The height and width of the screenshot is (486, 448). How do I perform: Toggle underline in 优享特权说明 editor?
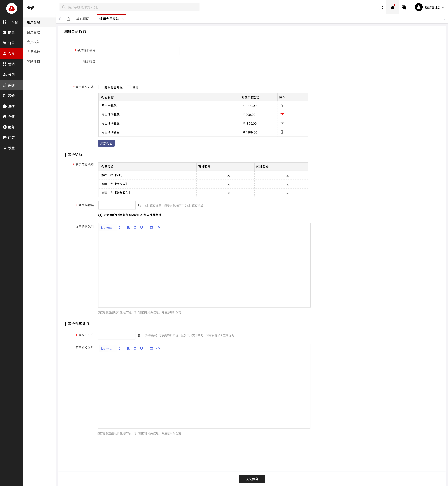click(142, 227)
